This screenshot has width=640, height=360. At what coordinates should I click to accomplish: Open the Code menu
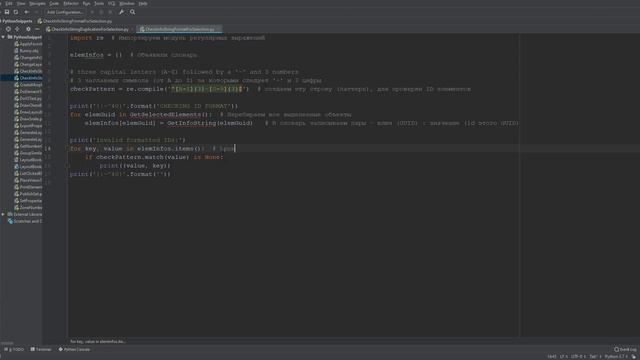click(54, 3)
